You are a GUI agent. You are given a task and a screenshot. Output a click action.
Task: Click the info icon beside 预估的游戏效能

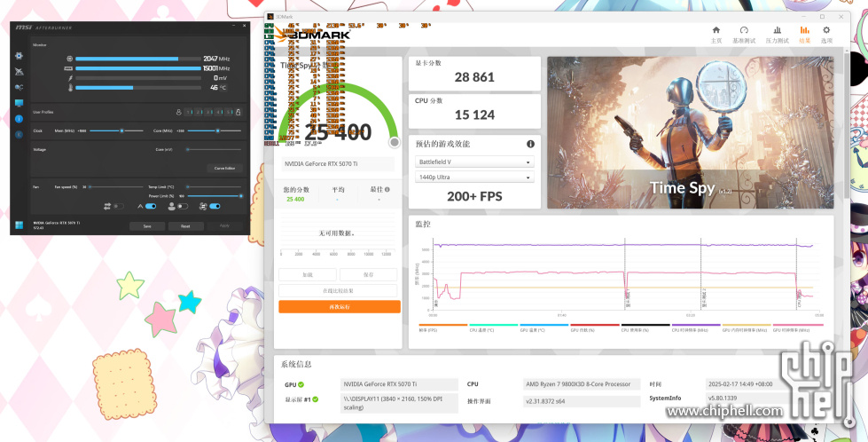click(530, 144)
